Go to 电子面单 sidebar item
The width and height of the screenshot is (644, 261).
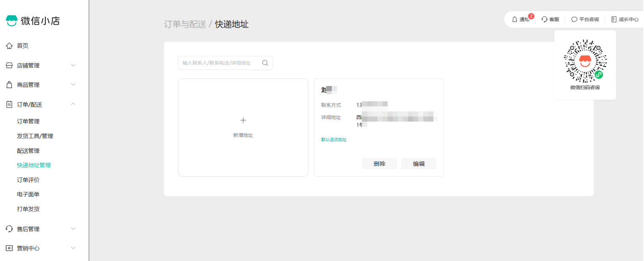point(28,194)
